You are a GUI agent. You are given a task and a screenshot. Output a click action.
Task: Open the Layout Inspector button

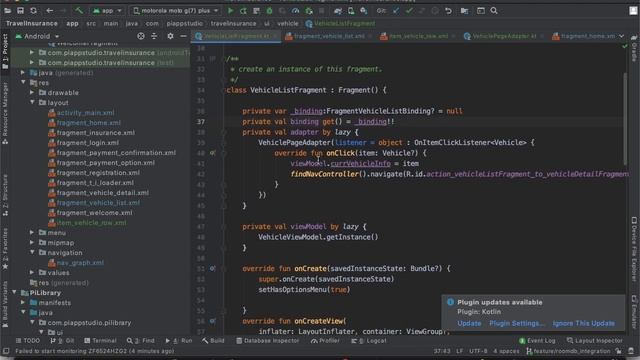coord(595,340)
